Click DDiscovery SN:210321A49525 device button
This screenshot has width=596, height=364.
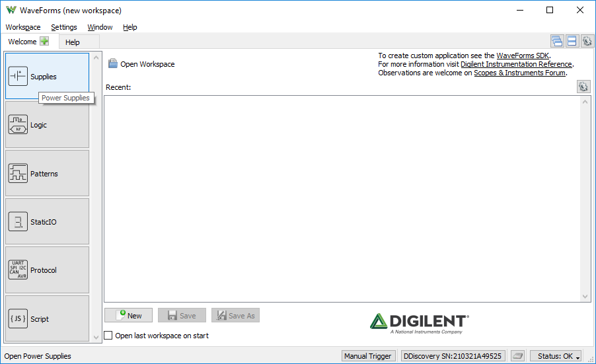tap(453, 356)
